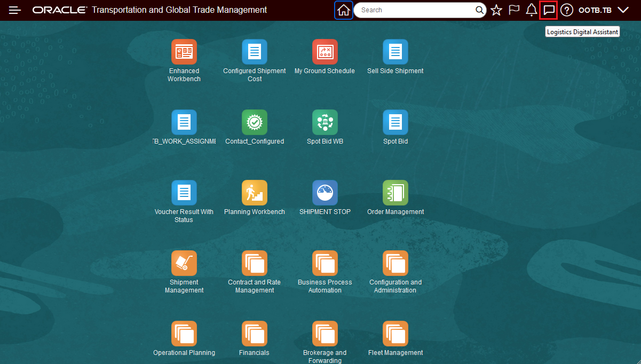The image size is (641, 364).
Task: Launch Logistics Digital Assistant chat icon
Action: [549, 10]
